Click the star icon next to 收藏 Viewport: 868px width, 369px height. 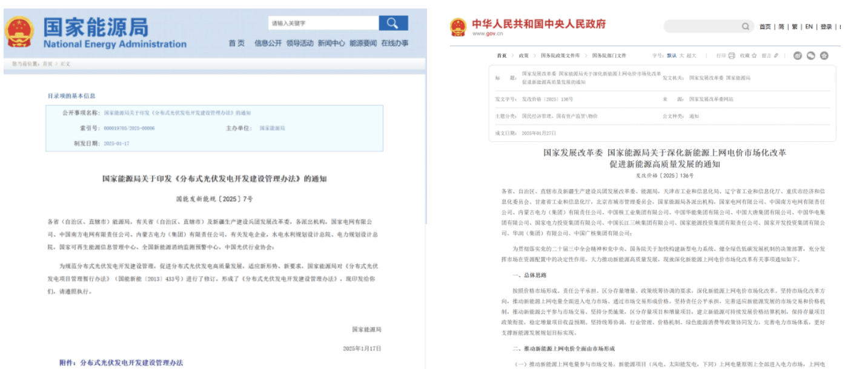[x=754, y=55]
